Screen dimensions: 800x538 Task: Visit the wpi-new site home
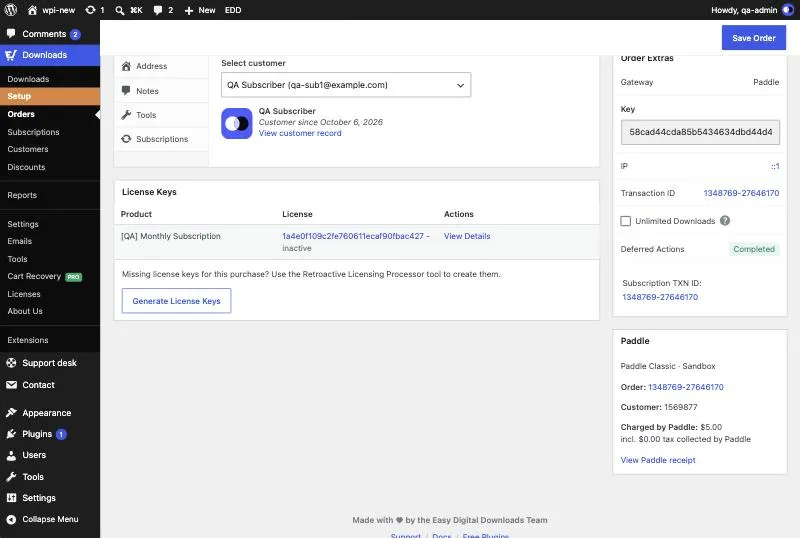pos(52,10)
